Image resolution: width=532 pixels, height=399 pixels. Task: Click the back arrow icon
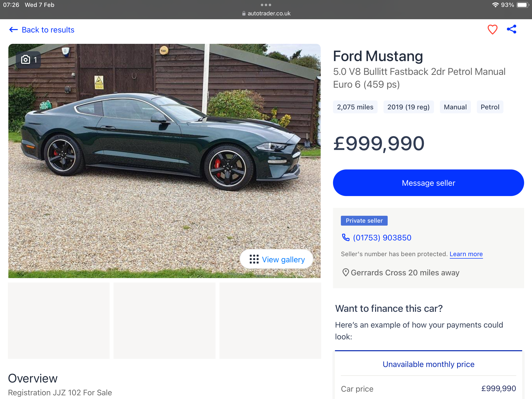tap(13, 30)
